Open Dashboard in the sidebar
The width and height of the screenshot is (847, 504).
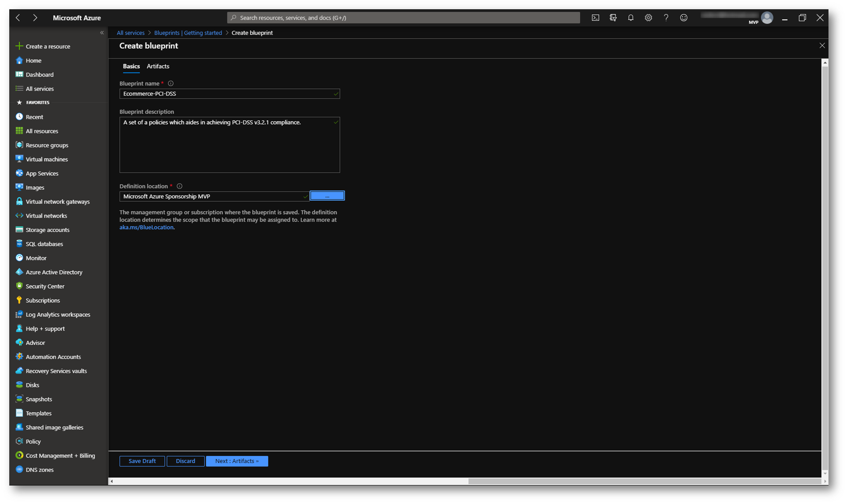point(35,74)
